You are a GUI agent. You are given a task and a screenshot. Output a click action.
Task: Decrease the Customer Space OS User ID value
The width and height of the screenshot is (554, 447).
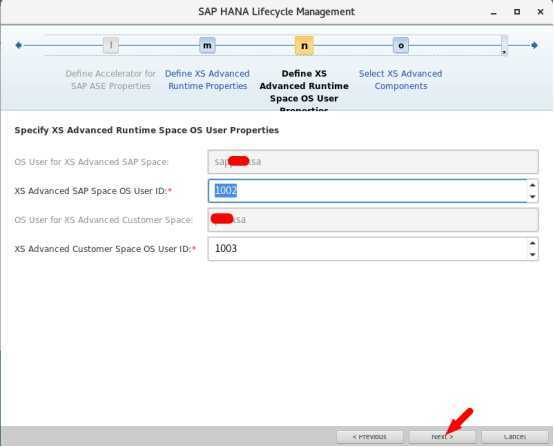coord(532,255)
